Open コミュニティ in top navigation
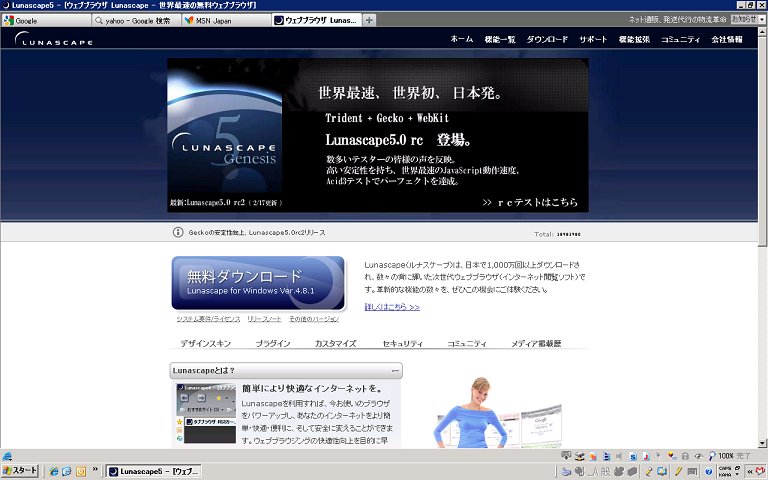Image resolution: width=768 pixels, height=480 pixels. [x=680, y=39]
